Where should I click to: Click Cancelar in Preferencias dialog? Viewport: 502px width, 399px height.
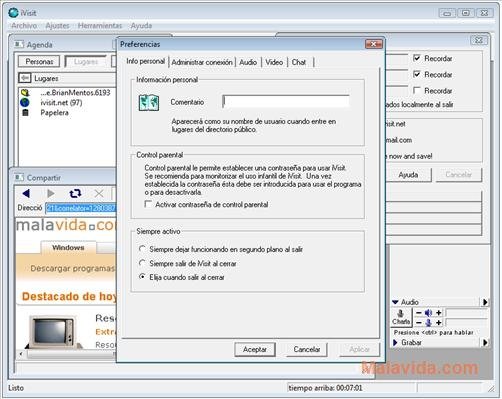tap(307, 349)
